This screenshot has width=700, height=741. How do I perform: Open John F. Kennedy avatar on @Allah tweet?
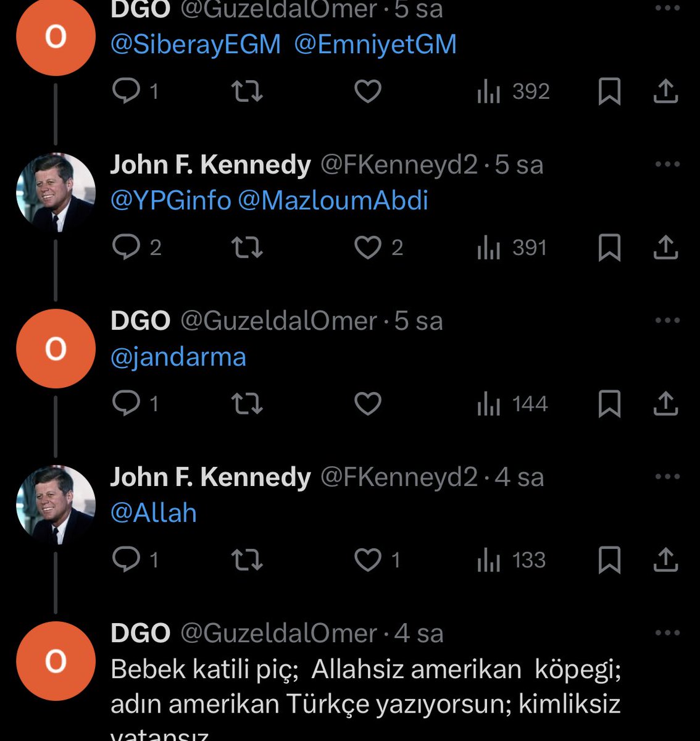[x=56, y=505]
